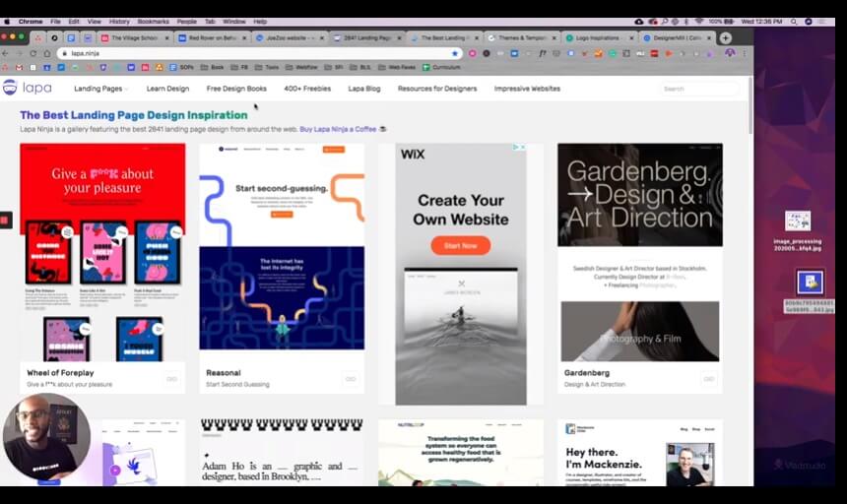847x504 pixels.
Task: Open the Tools bookmark folder
Action: 267,68
